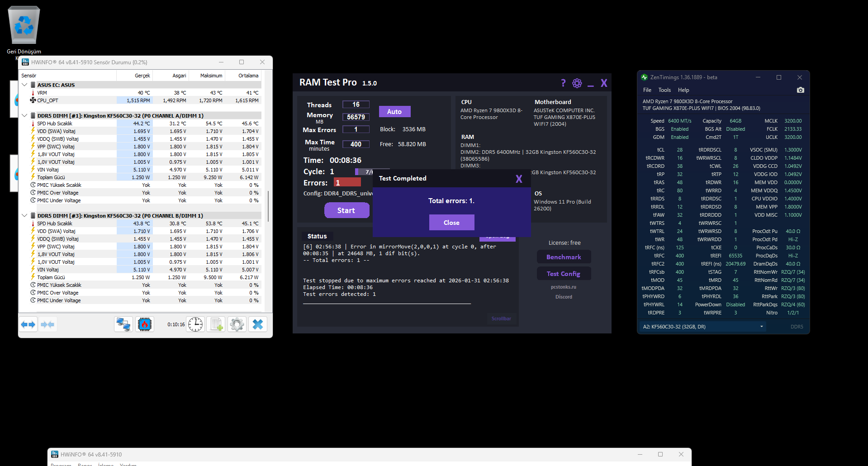Click the Ortalama column header
This screenshot has height=466, width=868.
[x=243, y=76]
